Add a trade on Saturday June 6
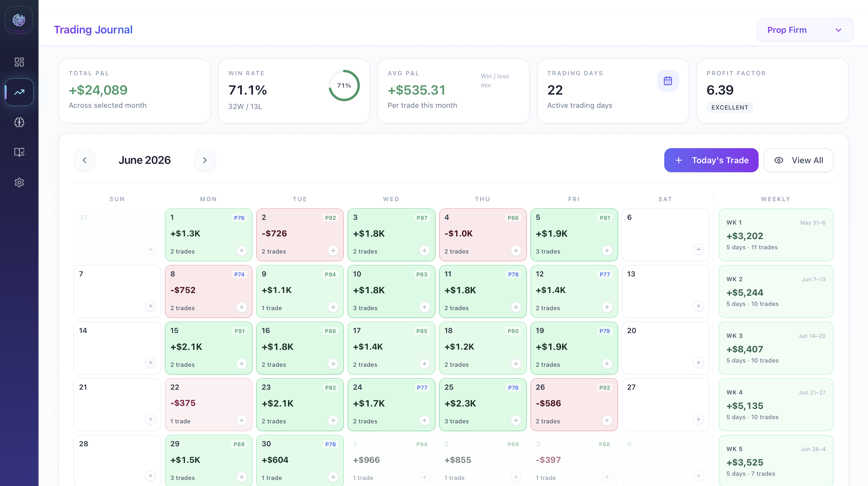This screenshot has height=486, width=868. pos(699,249)
